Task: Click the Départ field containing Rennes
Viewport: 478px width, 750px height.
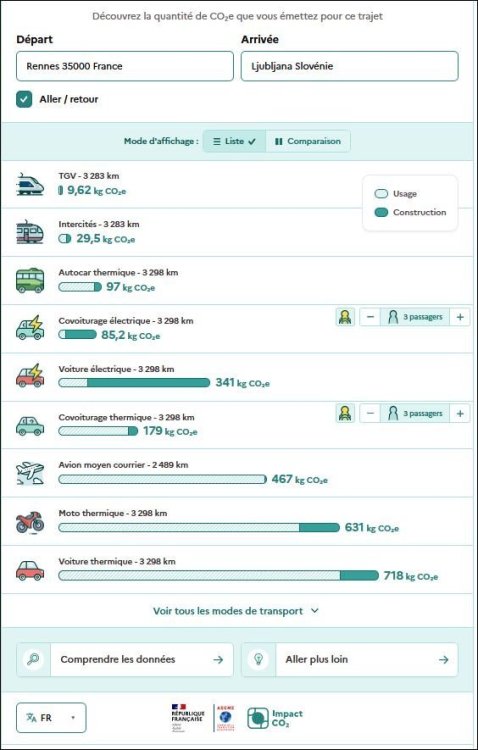Action: point(125,66)
